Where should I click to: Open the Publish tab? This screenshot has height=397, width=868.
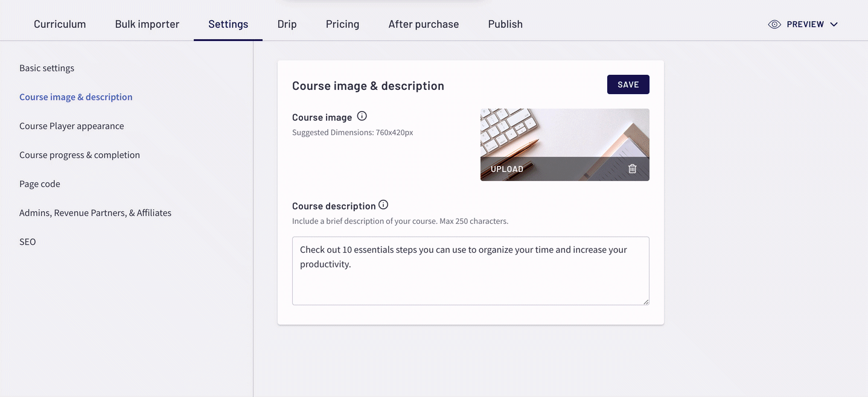click(505, 24)
